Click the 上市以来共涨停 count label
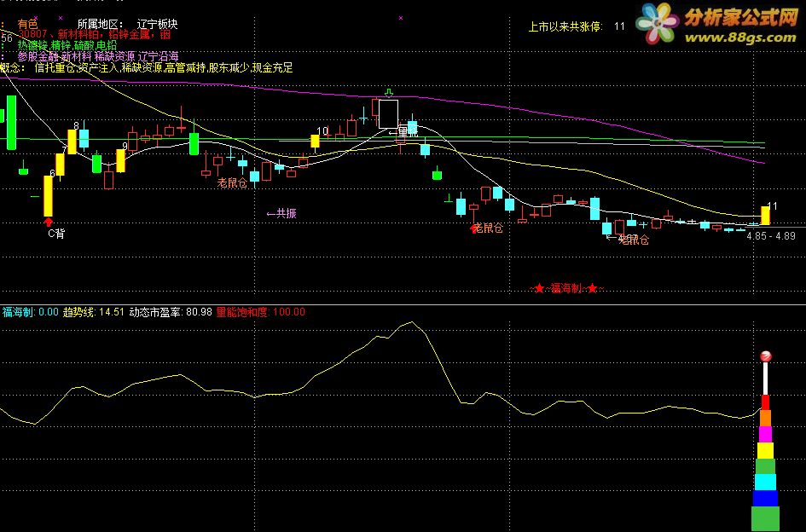 565,26
